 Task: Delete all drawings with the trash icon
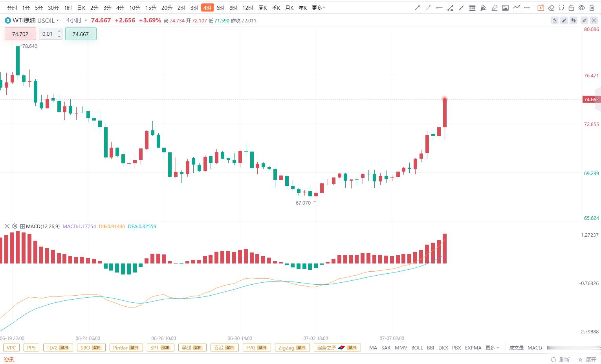[x=592, y=8]
